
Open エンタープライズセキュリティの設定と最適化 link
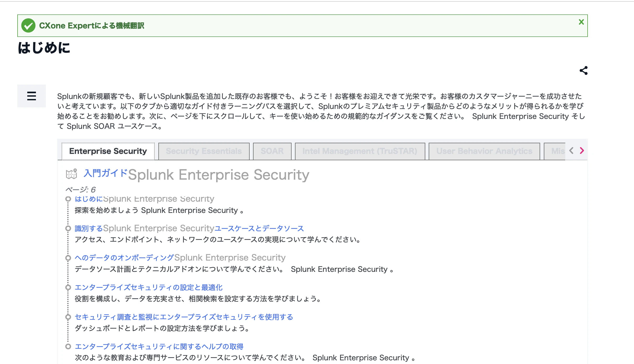coord(148,288)
